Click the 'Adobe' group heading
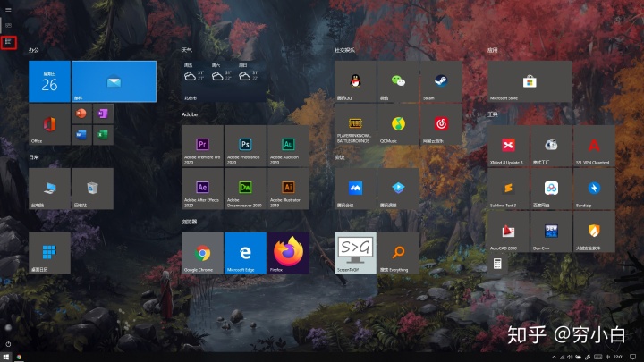Image resolution: width=644 pixels, height=362 pixels. click(x=190, y=114)
